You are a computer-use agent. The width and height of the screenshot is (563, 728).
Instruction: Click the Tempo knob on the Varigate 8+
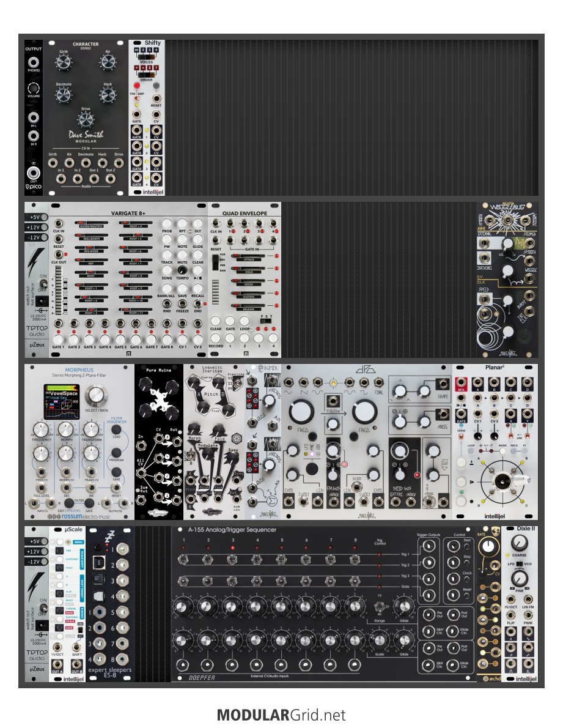[182, 270]
